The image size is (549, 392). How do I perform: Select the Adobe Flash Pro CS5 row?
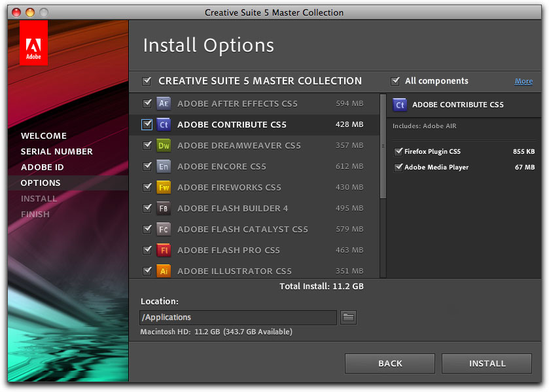(255, 250)
